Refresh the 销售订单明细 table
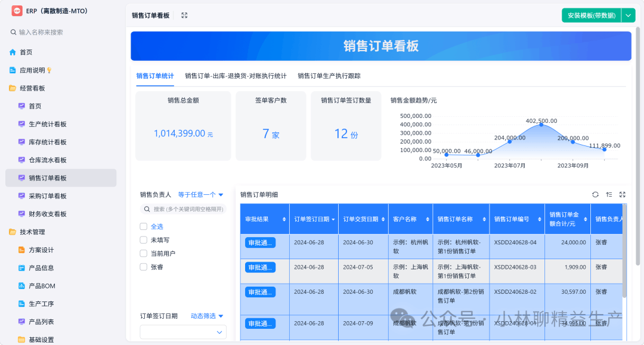This screenshot has height=345, width=644. pyautogui.click(x=595, y=194)
